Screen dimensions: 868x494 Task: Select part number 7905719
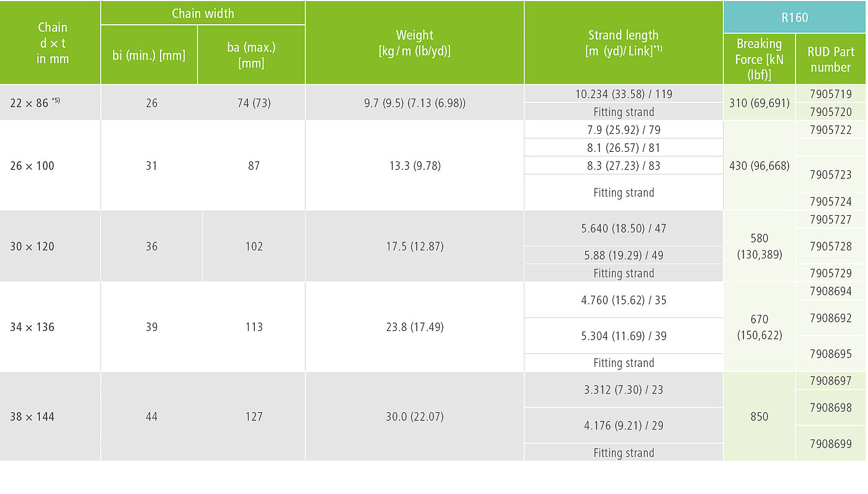coord(831,94)
